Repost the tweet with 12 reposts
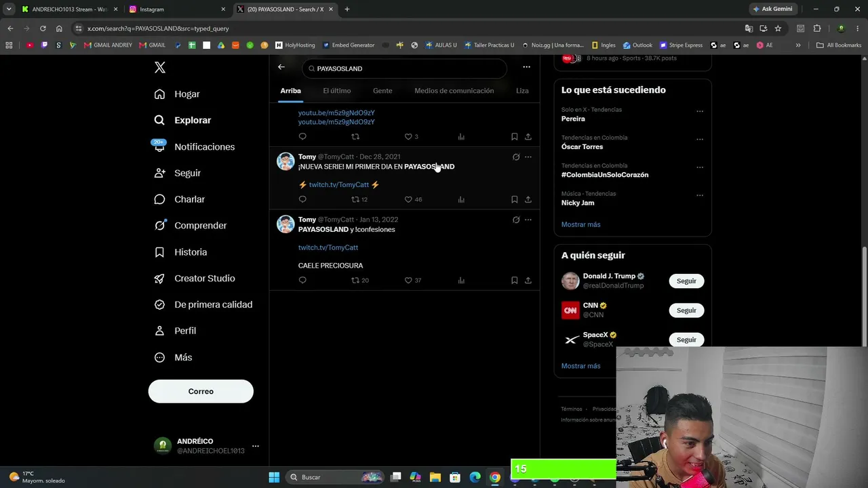Image resolution: width=868 pixels, height=488 pixels. [359, 199]
